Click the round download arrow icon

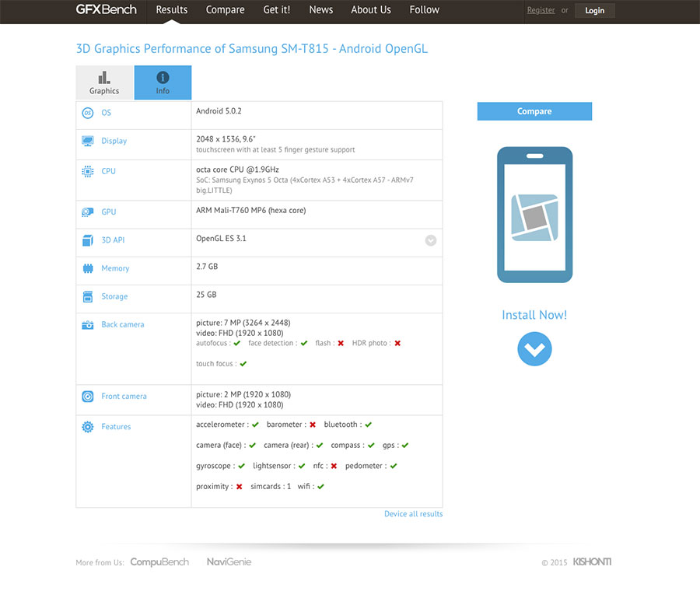[534, 349]
